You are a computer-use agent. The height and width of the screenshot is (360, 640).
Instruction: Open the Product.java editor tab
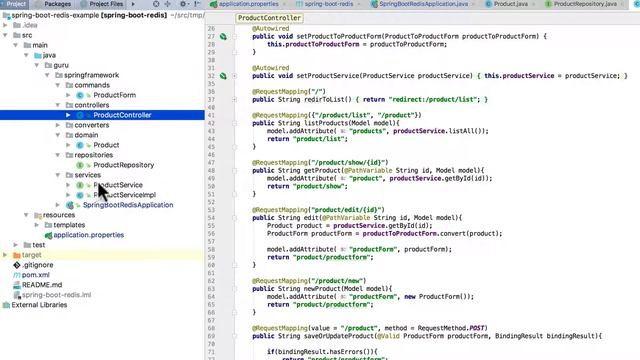511,4
